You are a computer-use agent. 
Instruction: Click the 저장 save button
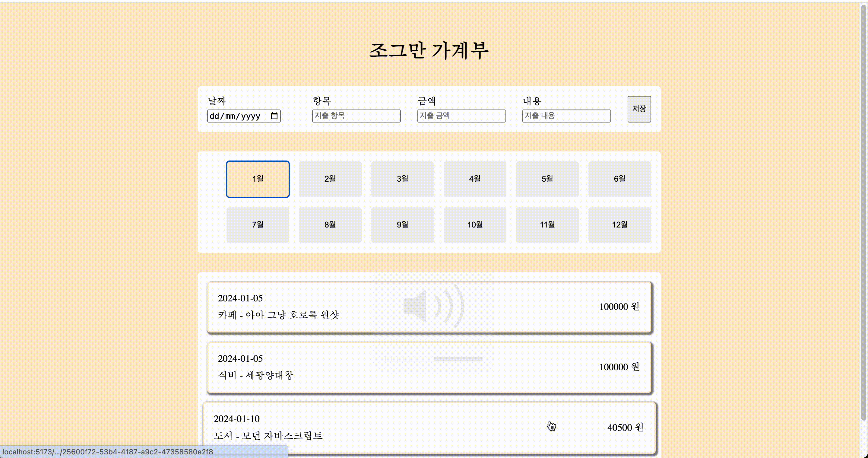click(639, 109)
